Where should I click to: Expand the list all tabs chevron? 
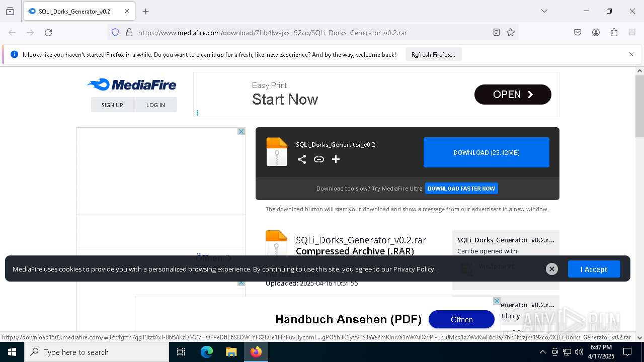coord(544,11)
